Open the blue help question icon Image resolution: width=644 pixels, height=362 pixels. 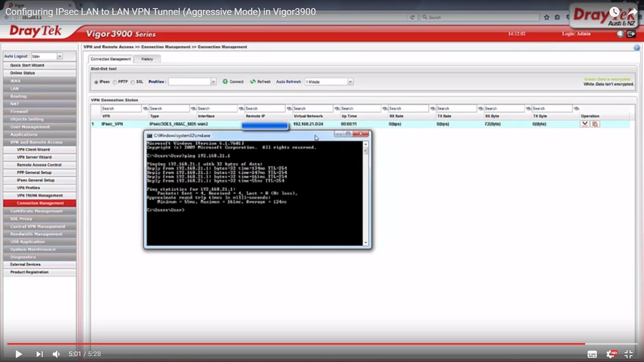click(637, 48)
